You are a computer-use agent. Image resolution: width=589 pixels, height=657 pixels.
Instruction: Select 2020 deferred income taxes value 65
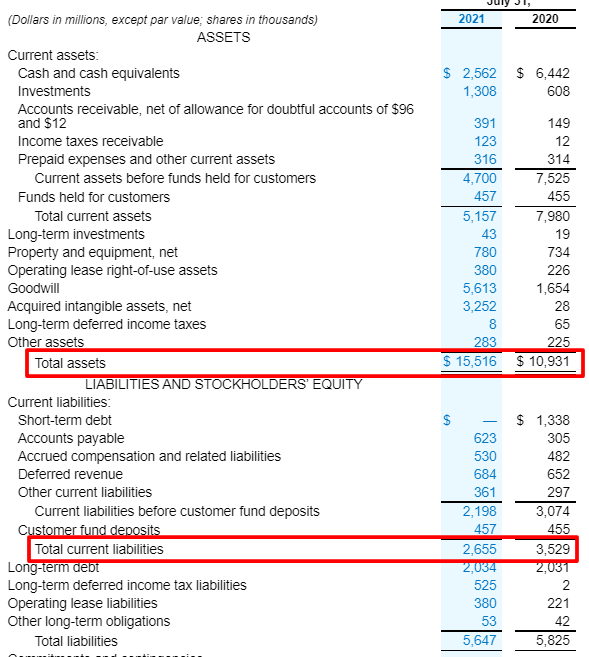(x=562, y=325)
